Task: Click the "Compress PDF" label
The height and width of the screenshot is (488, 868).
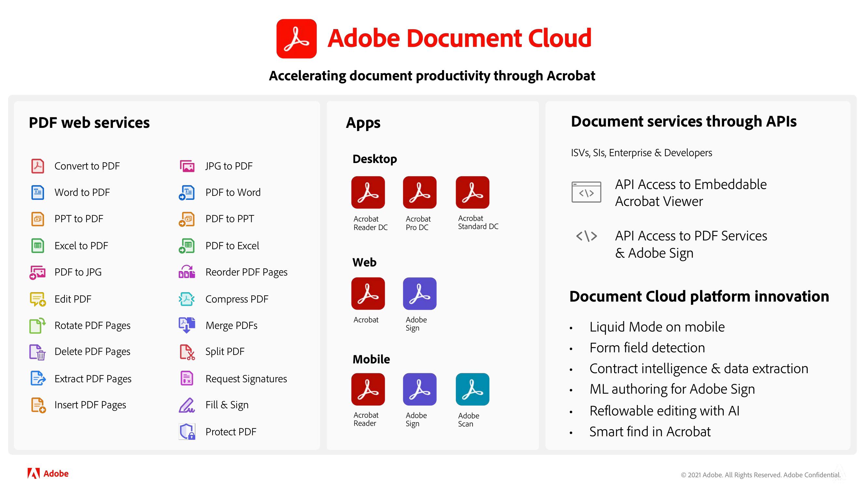Action: click(237, 299)
